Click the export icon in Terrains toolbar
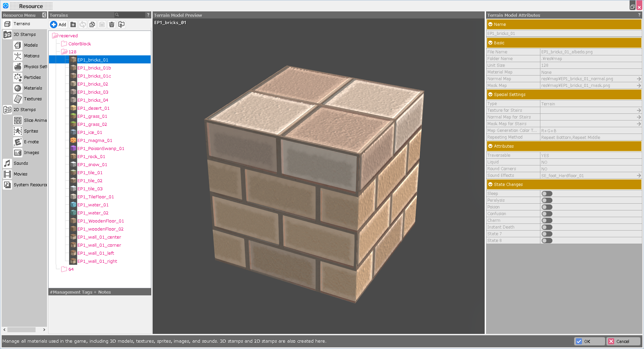 coord(121,24)
